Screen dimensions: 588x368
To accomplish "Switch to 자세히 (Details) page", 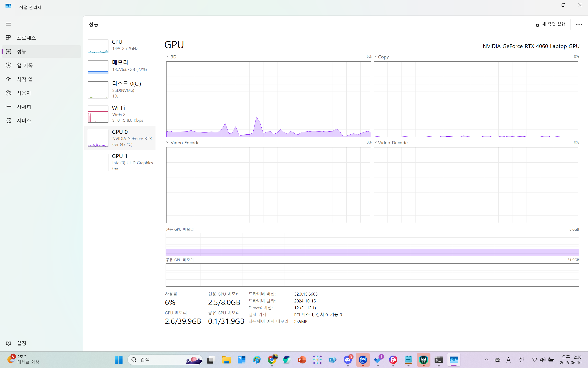I will point(41,106).
